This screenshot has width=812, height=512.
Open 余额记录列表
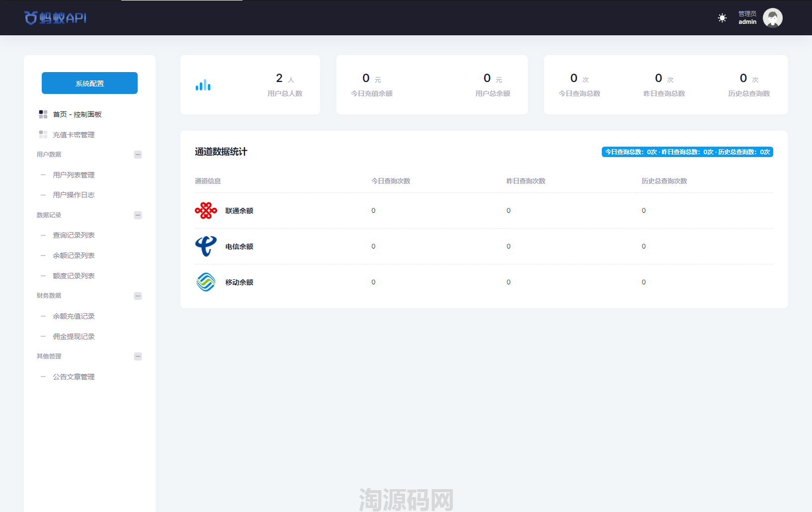(x=74, y=256)
